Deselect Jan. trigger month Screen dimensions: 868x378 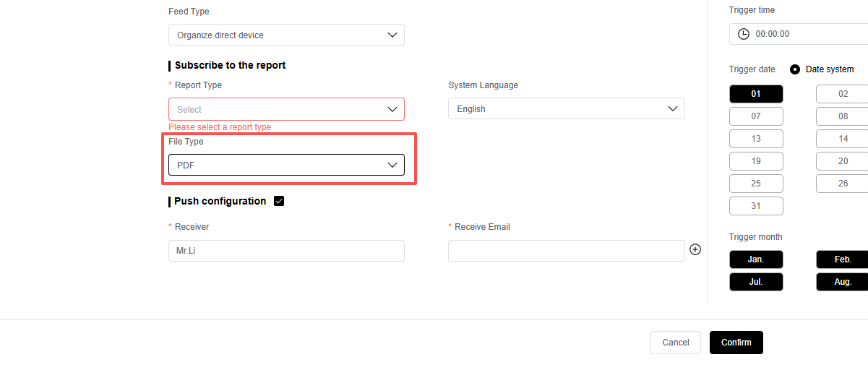coord(756,259)
